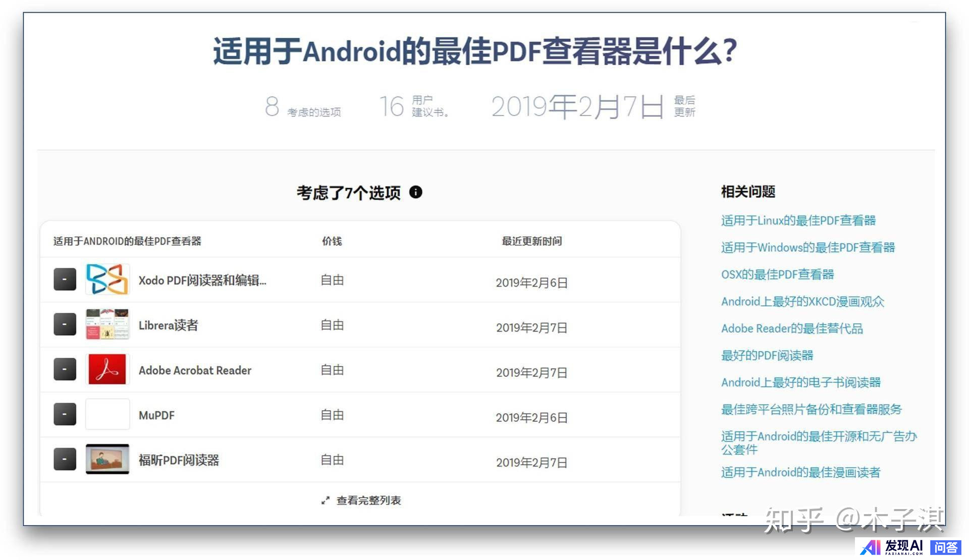Toggle the dark square beside Adobe Acrobat Reader
The height and width of the screenshot is (560, 969).
tap(65, 369)
